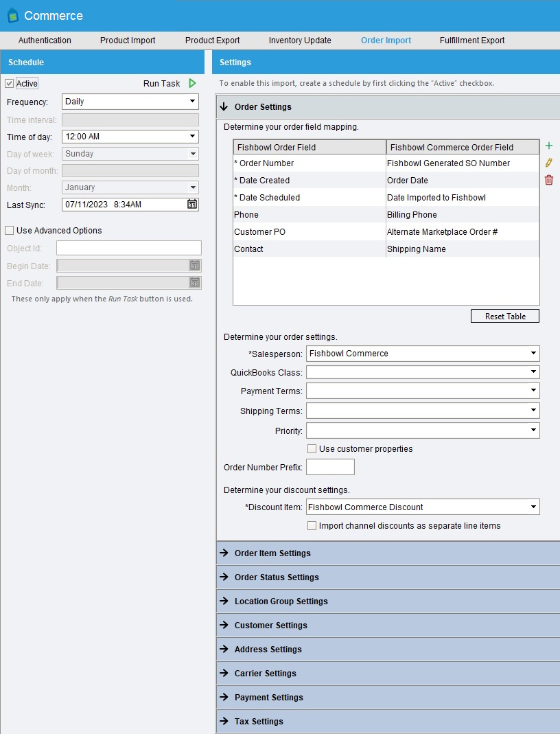The image size is (560, 734).
Task: Open the Last Sync calendar picker icon
Action: (x=192, y=204)
